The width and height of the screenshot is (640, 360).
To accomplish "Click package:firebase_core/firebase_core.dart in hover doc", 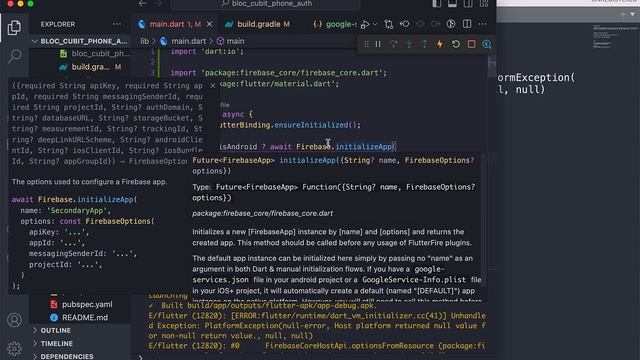I will pyautogui.click(x=262, y=213).
